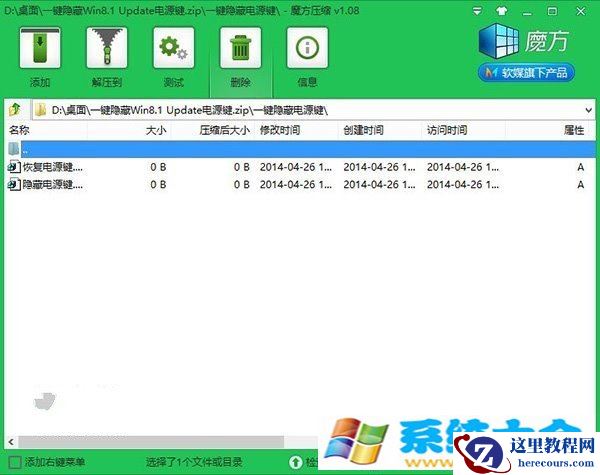Go up one folder with green arrow

point(15,110)
